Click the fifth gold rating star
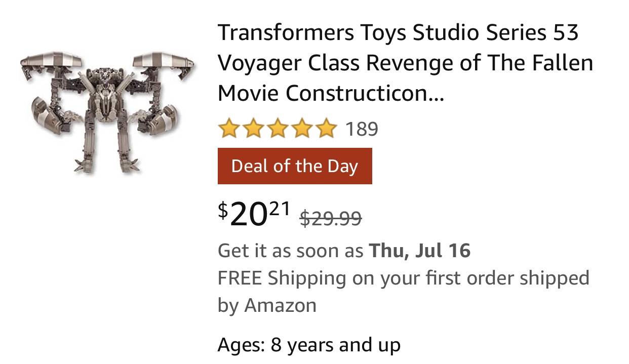Screen dimensions: 629x364 tap(325, 129)
